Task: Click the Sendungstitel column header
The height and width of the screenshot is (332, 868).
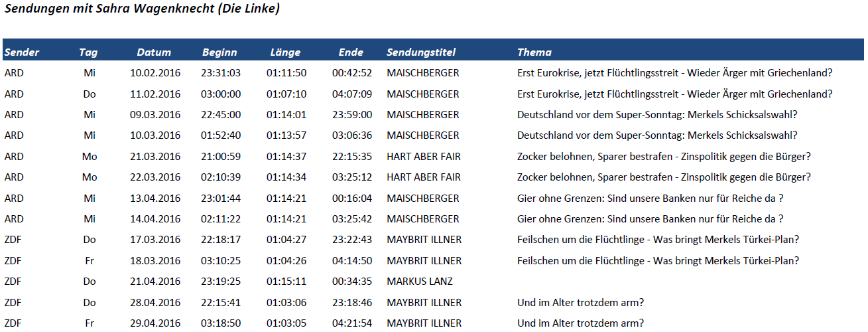Action: pyautogui.click(x=421, y=52)
